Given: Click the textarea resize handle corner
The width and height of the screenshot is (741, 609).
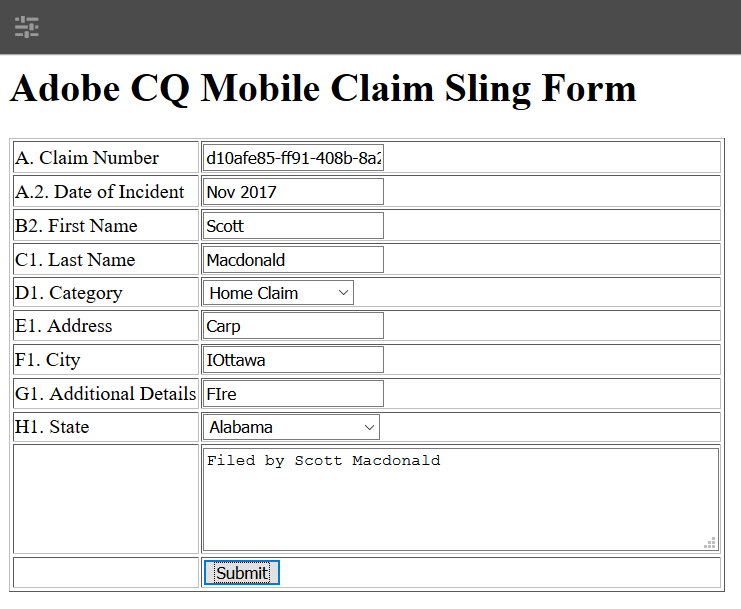Looking at the screenshot, I should (710, 543).
